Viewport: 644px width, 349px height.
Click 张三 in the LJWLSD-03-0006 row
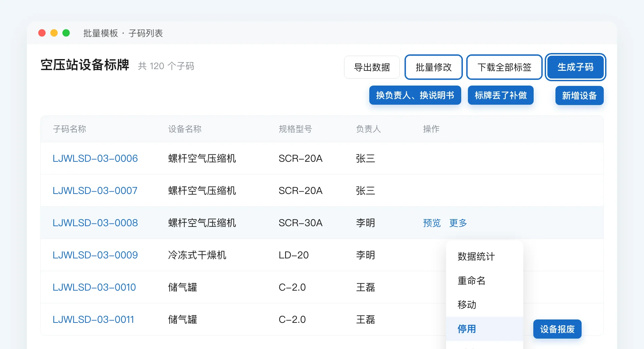(x=366, y=158)
